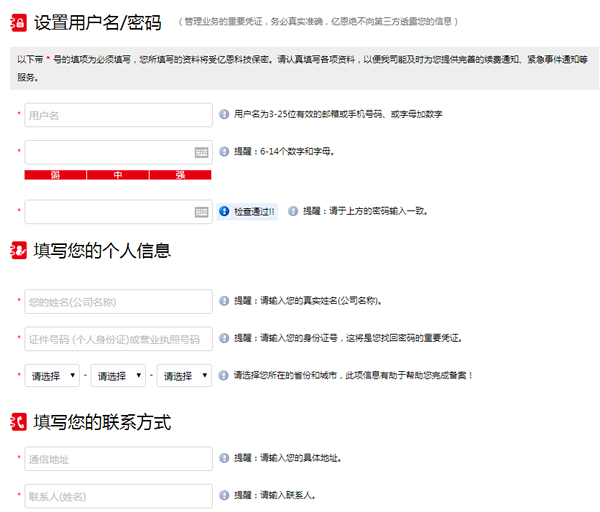The image size is (600, 512).
Task: Click the info icon beside 真实姓名(公司名称) hint
Action: tap(224, 301)
